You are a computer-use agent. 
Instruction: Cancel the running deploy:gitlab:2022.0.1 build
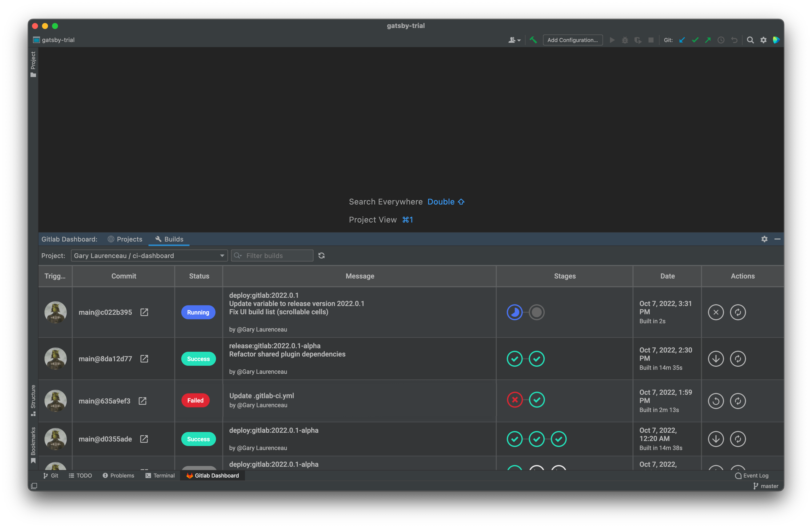tap(716, 312)
